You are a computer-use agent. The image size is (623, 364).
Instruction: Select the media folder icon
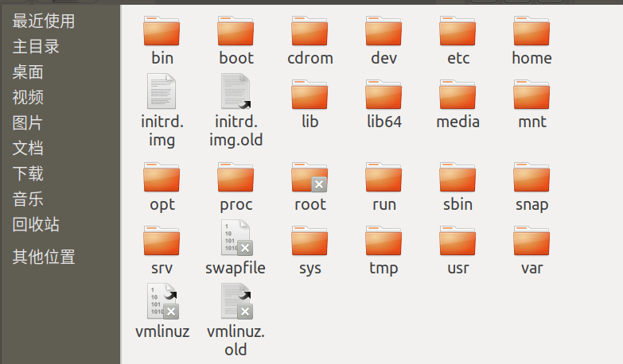coord(458,95)
